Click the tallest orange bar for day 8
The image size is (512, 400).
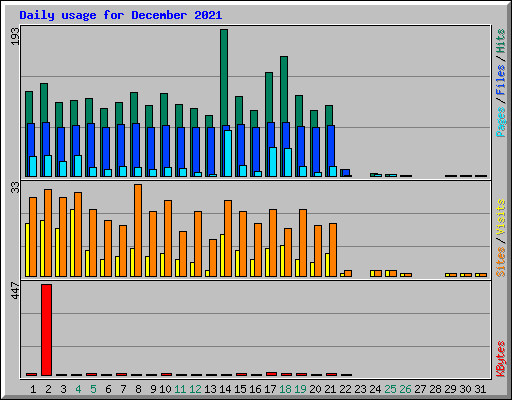[138, 230]
